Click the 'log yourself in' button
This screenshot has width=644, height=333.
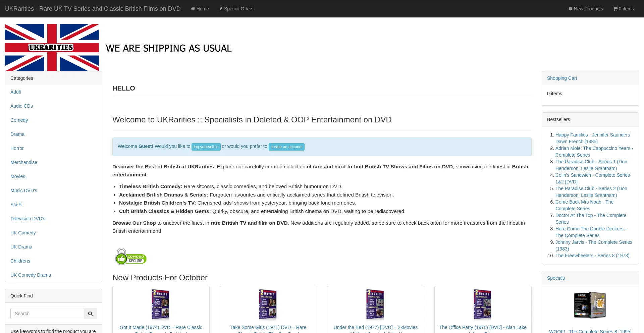pos(206,147)
